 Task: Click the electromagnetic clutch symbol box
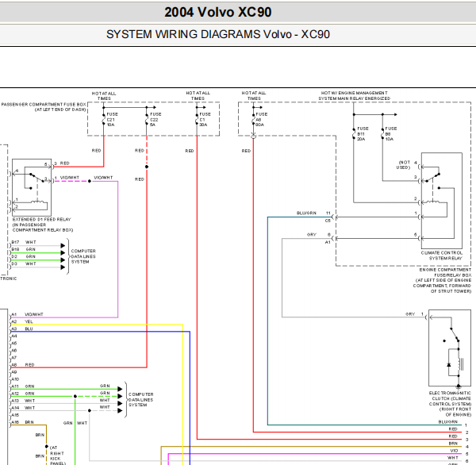coord(450,348)
